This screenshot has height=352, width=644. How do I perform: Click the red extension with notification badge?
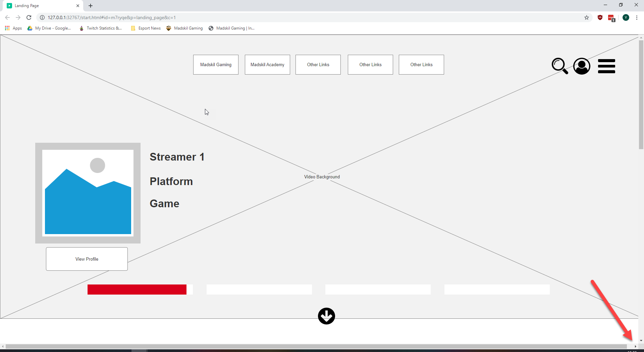pos(611,18)
